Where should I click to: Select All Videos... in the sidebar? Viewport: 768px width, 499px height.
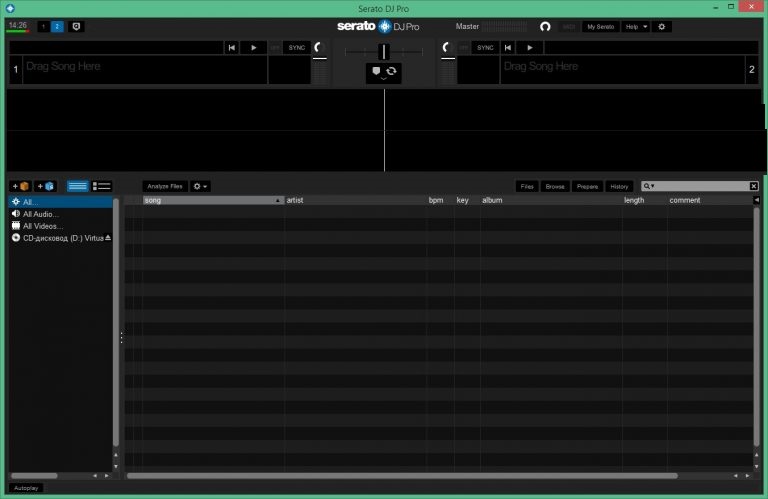pyautogui.click(x=60, y=226)
